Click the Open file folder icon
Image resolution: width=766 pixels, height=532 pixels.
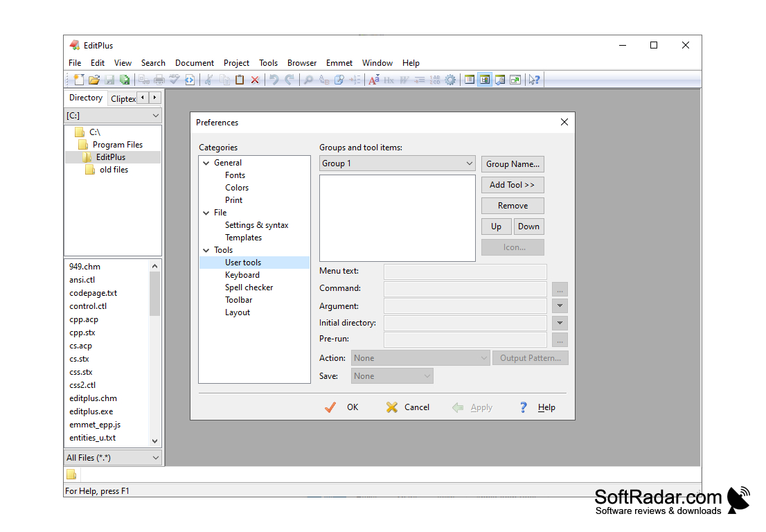94,80
